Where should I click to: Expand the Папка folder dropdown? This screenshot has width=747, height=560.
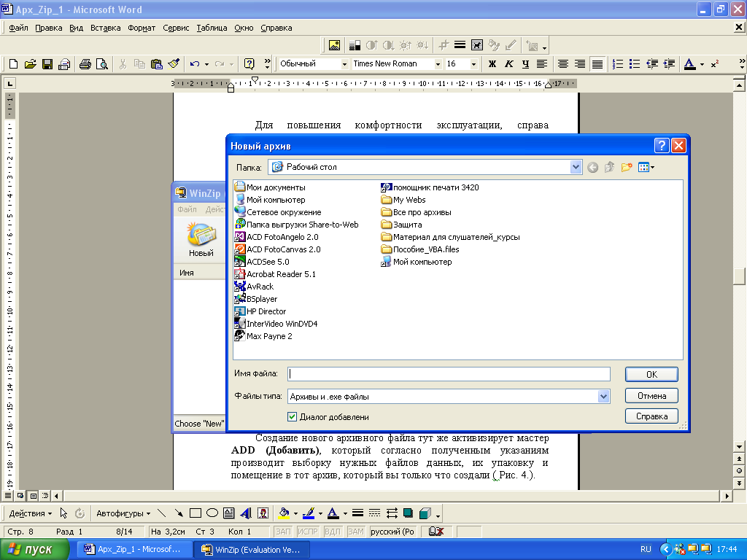pyautogui.click(x=576, y=167)
